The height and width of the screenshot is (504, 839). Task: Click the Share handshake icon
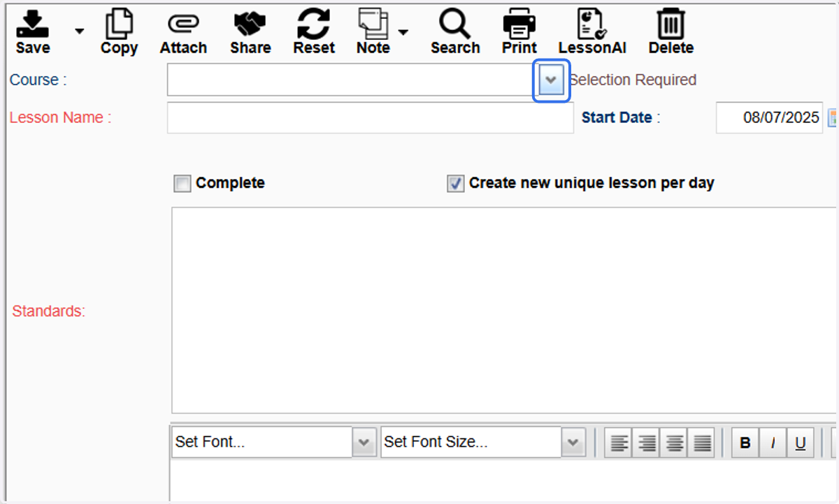[250, 31]
